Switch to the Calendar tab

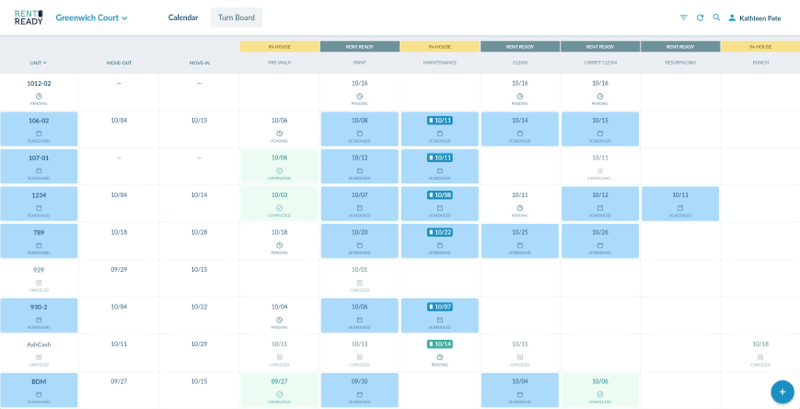[183, 18]
